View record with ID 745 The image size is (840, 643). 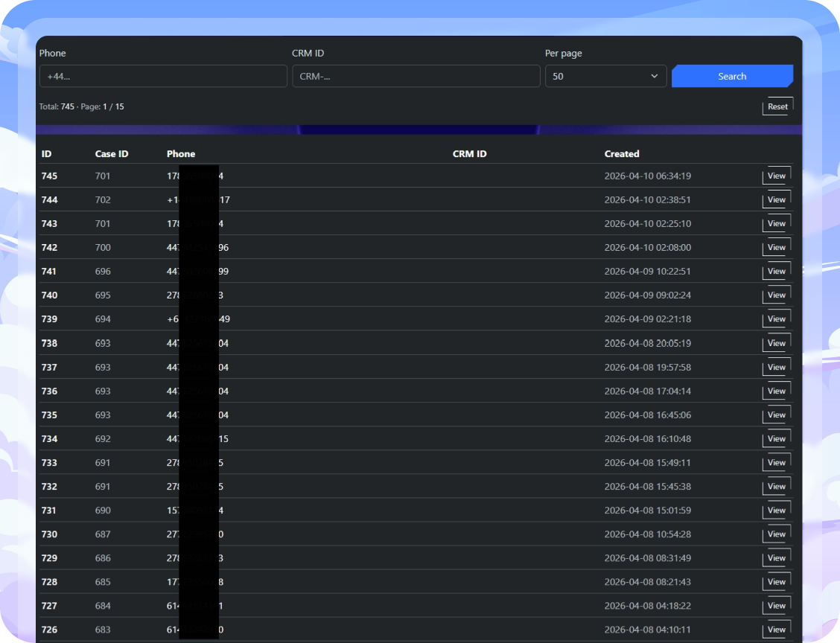[775, 176]
